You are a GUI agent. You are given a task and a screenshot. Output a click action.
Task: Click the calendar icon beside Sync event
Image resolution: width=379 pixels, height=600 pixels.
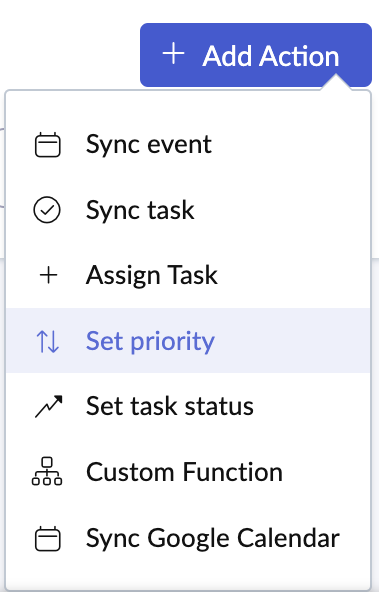[47, 145]
